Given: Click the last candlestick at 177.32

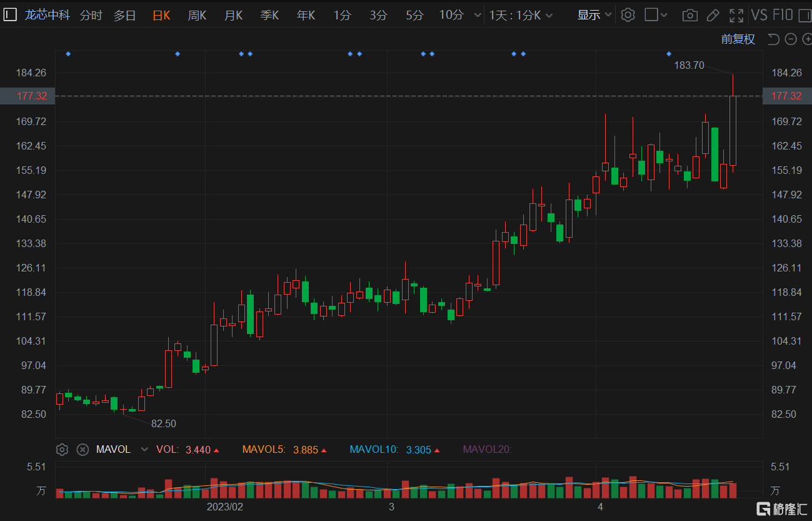Looking at the screenshot, I should click(733, 130).
